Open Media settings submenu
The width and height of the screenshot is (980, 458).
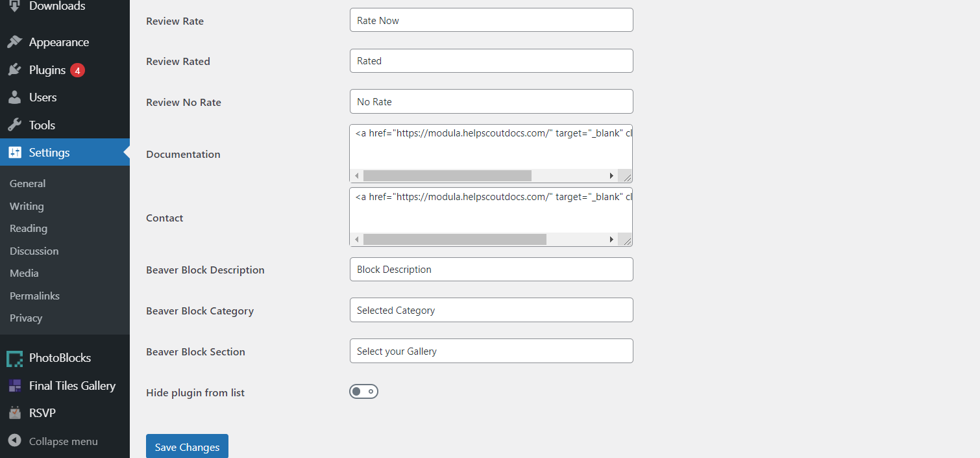pos(24,274)
